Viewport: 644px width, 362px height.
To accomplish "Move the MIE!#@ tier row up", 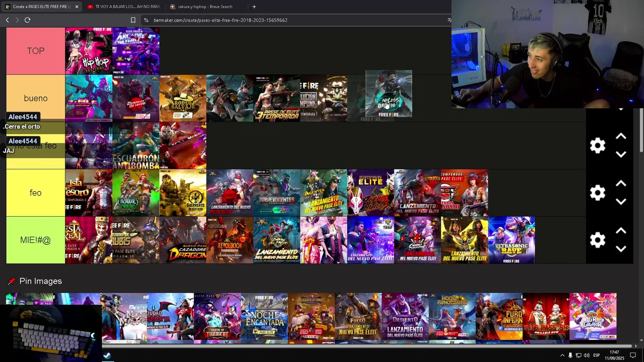I will 621,231.
